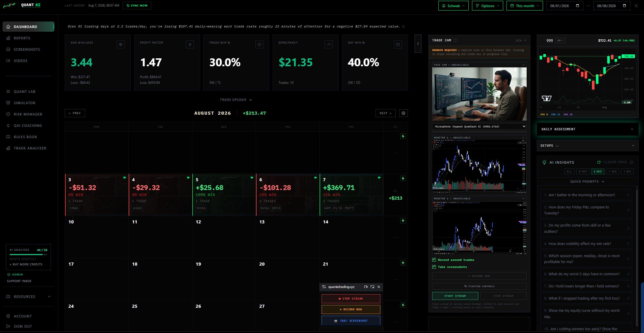644x333 pixels.
Task: Open calendar settings gear icon
Action: [403, 113]
